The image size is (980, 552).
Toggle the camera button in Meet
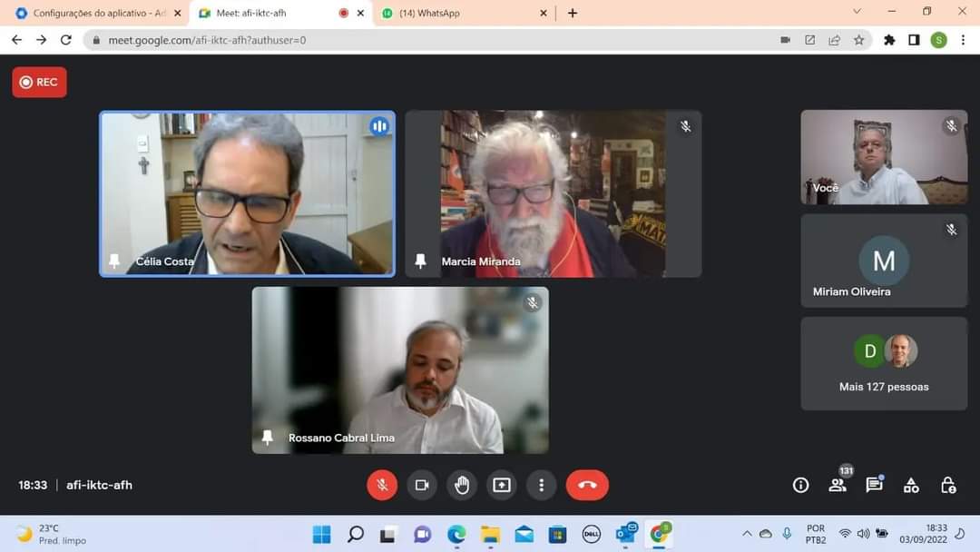pyautogui.click(x=422, y=485)
